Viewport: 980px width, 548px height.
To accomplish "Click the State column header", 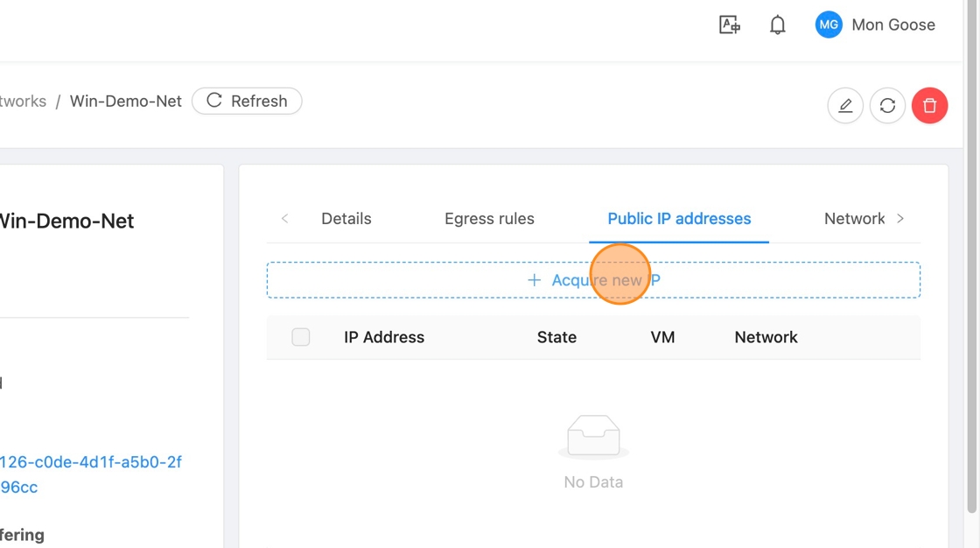I will tap(556, 337).
